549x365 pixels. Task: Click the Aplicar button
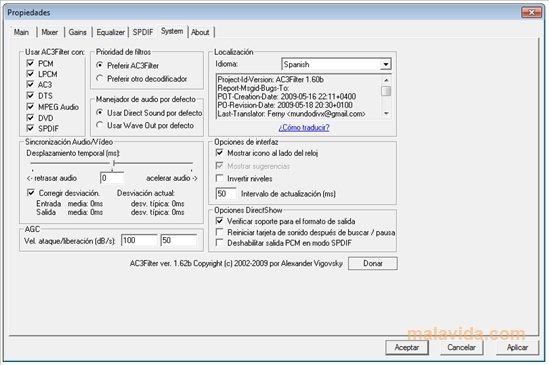coord(517,347)
